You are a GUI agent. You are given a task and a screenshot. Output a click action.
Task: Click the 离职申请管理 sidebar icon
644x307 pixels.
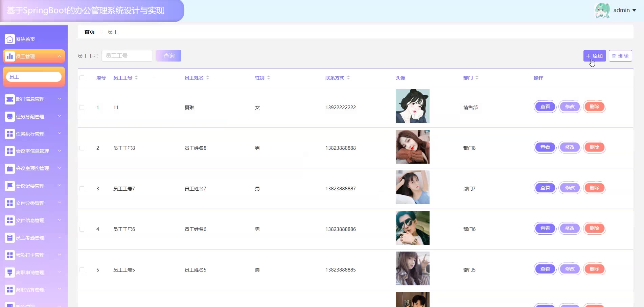coord(10,273)
